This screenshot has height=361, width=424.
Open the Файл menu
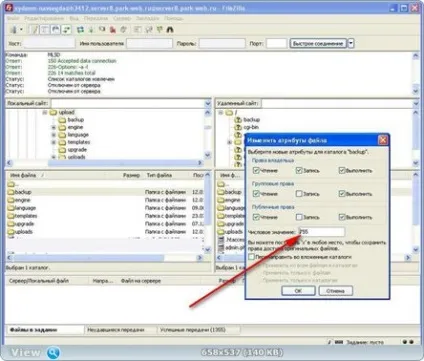[x=13, y=18]
